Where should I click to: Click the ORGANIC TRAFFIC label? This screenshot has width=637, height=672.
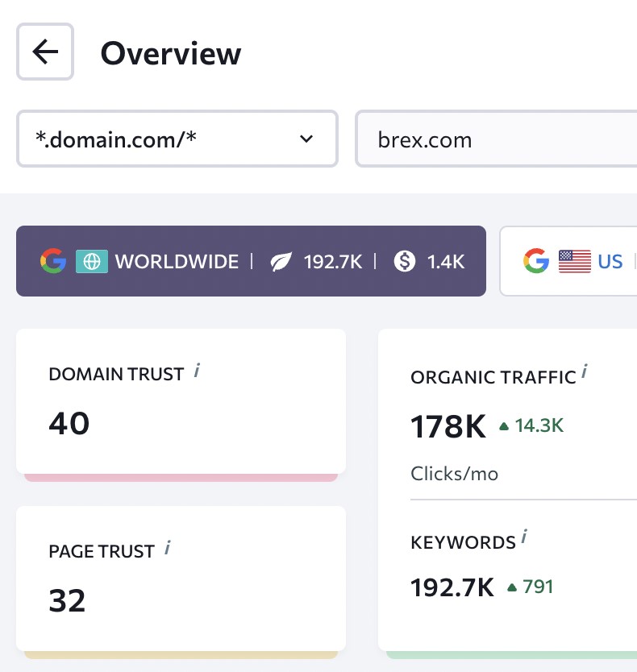[493, 377]
